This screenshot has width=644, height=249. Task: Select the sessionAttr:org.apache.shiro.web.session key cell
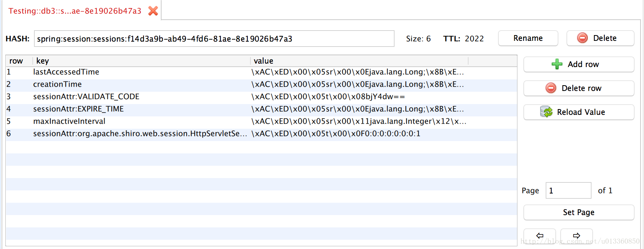point(141,133)
